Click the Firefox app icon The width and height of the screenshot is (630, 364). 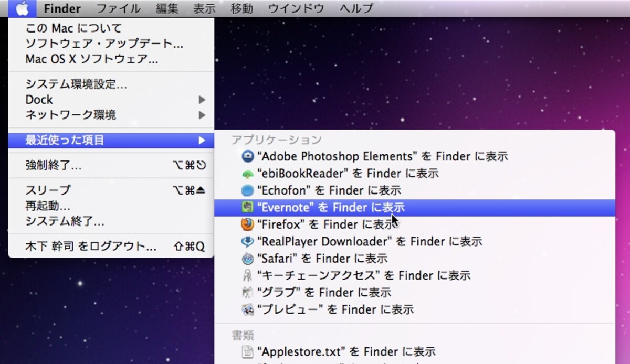247,224
